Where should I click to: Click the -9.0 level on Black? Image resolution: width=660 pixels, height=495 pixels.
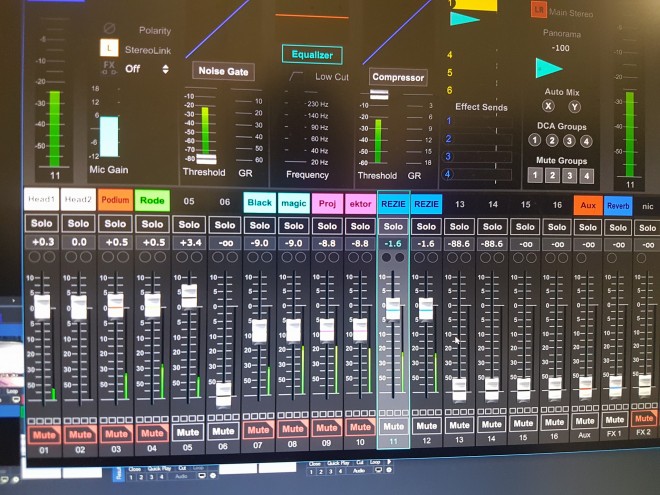pos(260,243)
